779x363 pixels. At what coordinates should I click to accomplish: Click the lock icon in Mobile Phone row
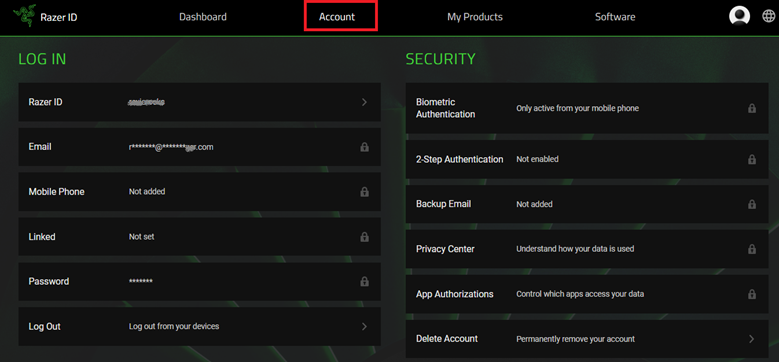click(x=364, y=192)
